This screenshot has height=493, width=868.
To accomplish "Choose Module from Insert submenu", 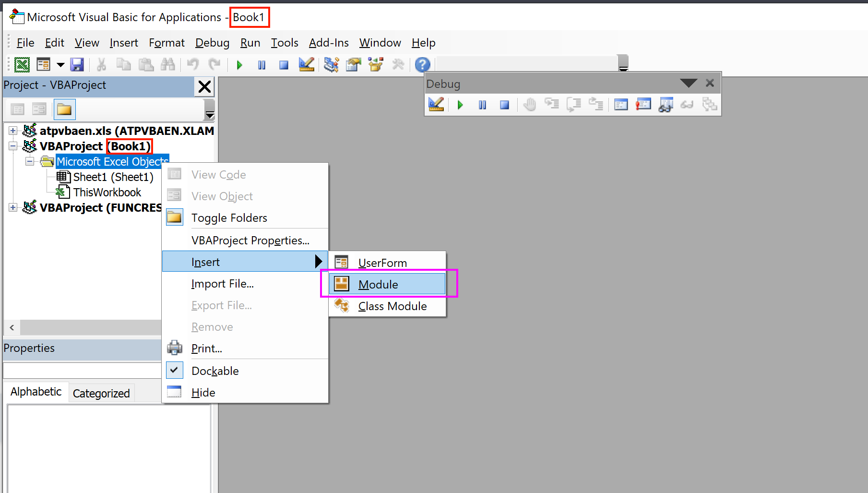I will [x=387, y=284].
